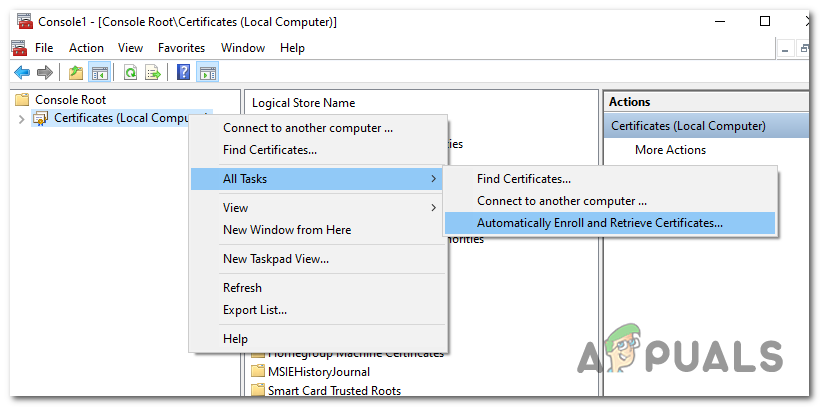Click the Back arrow toolbar icon
820x407 pixels.
pos(22,72)
